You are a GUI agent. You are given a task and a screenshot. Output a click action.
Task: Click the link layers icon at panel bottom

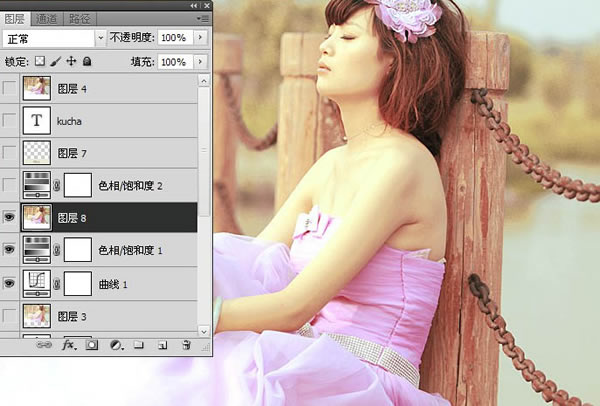44,345
